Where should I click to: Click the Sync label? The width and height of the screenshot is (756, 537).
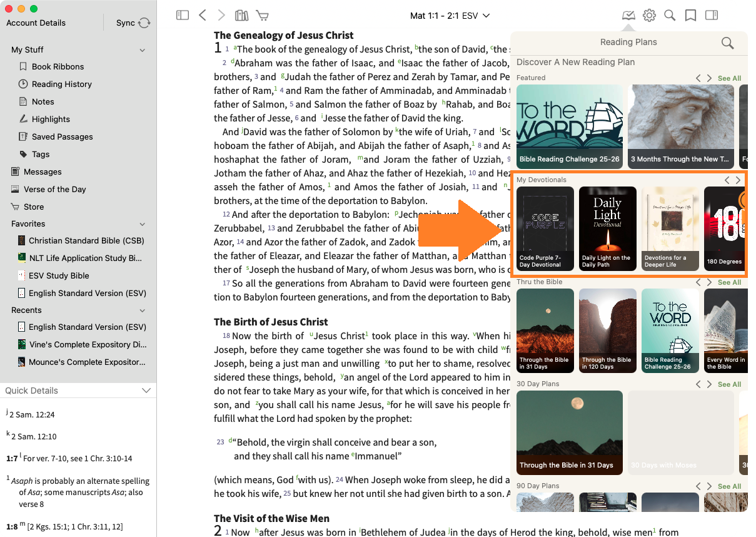click(126, 23)
